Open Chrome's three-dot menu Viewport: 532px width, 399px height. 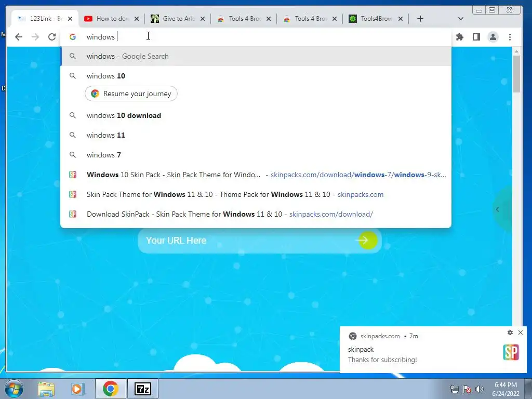510,37
